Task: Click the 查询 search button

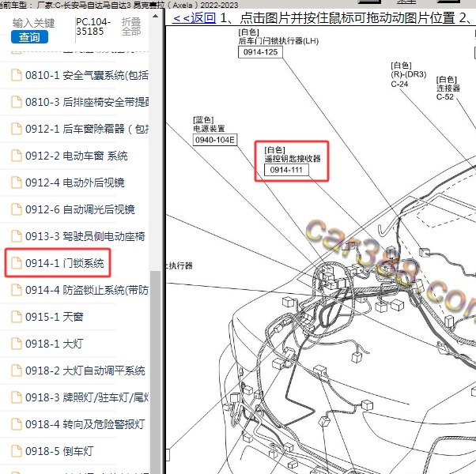Action: pyautogui.click(x=29, y=37)
